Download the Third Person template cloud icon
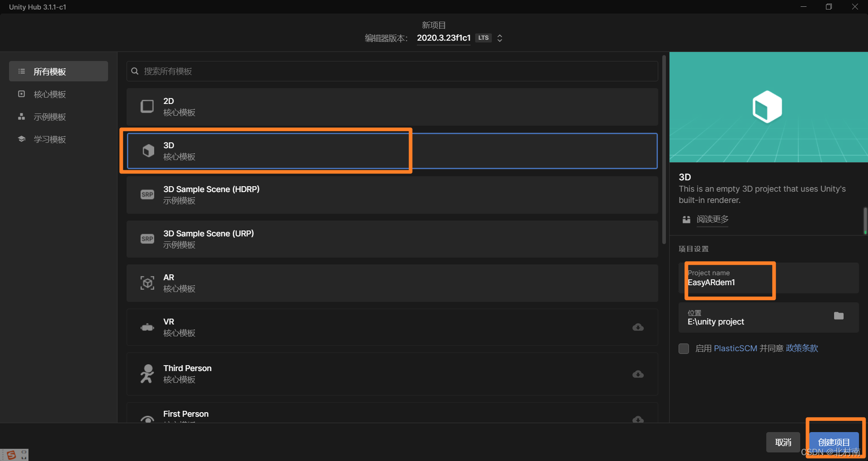The width and height of the screenshot is (868, 461). (638, 374)
